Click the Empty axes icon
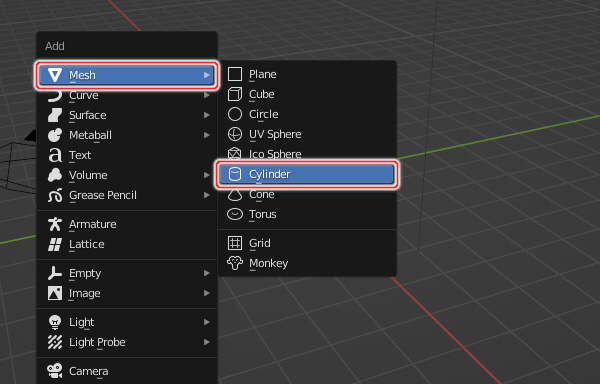The height and width of the screenshot is (384, 600). click(x=55, y=273)
